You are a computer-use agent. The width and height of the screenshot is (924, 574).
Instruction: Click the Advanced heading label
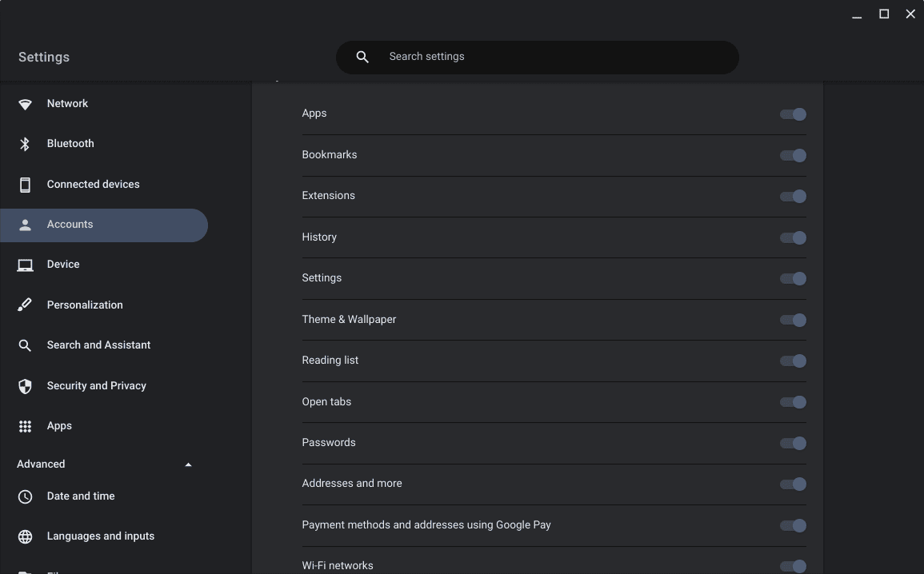[x=41, y=464]
